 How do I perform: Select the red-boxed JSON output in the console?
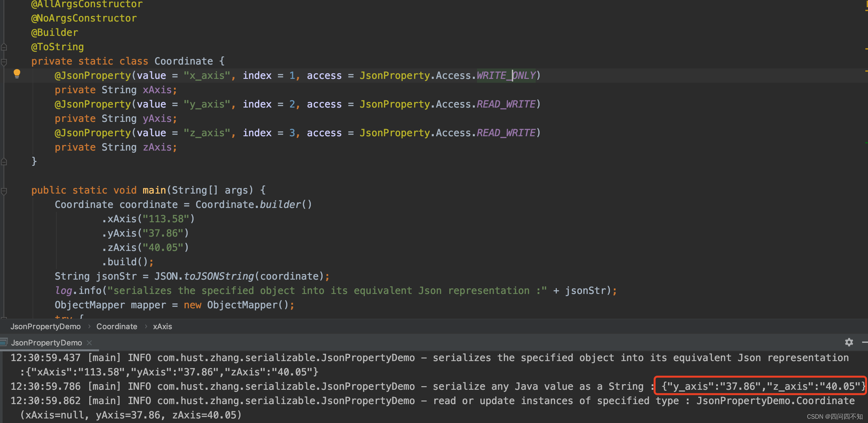(x=758, y=386)
